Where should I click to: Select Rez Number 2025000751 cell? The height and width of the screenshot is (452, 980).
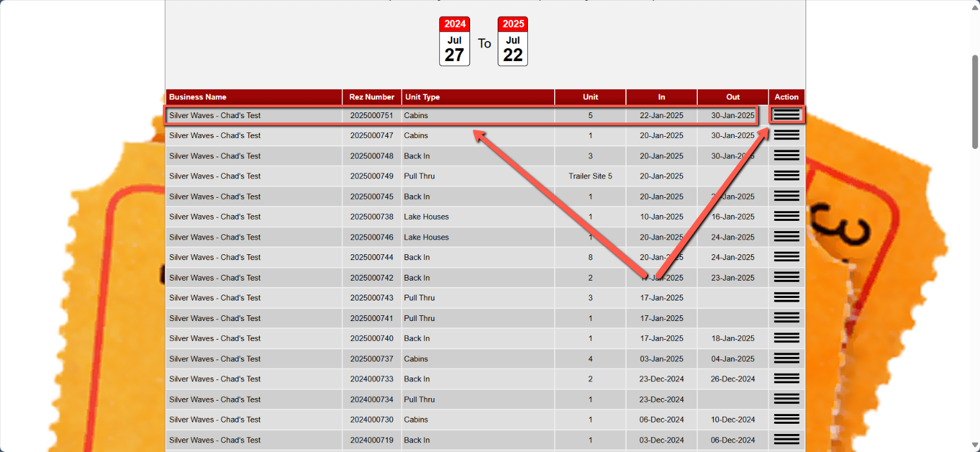click(x=372, y=116)
